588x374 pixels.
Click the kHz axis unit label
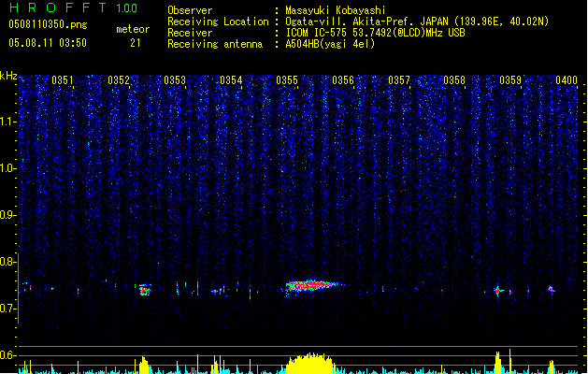coord(8,76)
